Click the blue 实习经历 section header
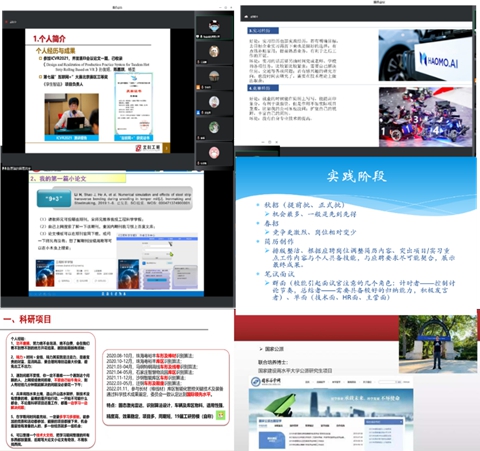The width and height of the screenshot is (480, 451). pyautogui.click(x=263, y=31)
